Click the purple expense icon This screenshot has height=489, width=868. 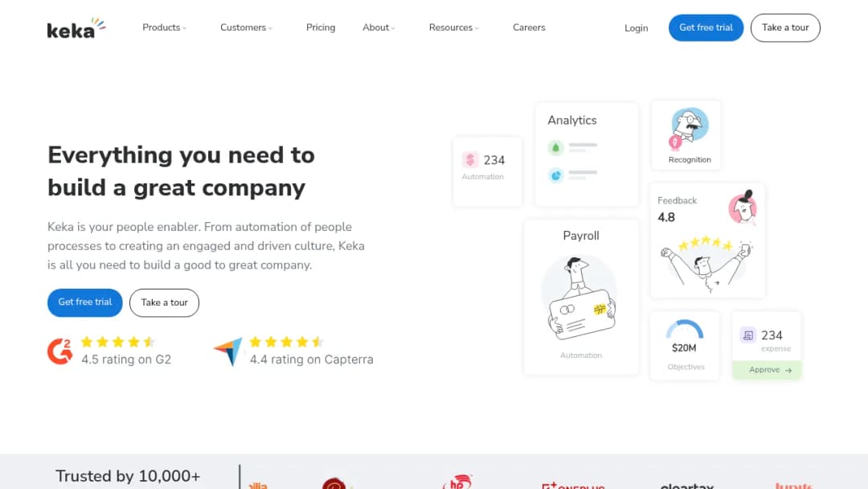[748, 335]
